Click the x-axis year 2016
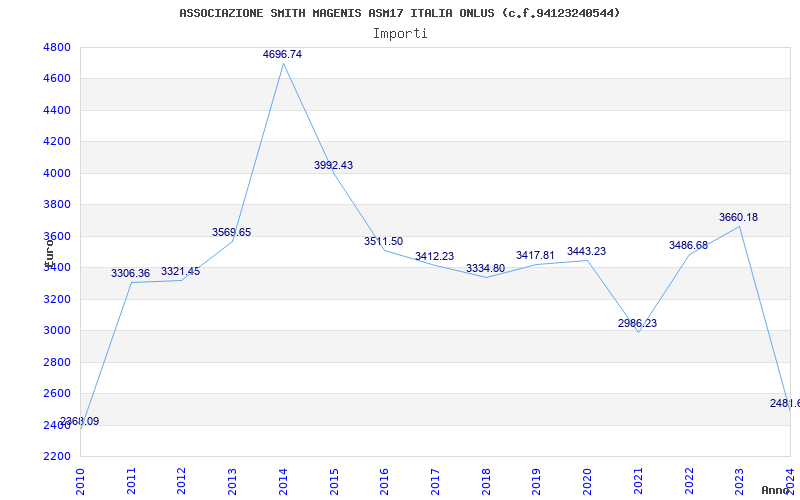Viewport: 800px width, 500px height. pos(384,481)
